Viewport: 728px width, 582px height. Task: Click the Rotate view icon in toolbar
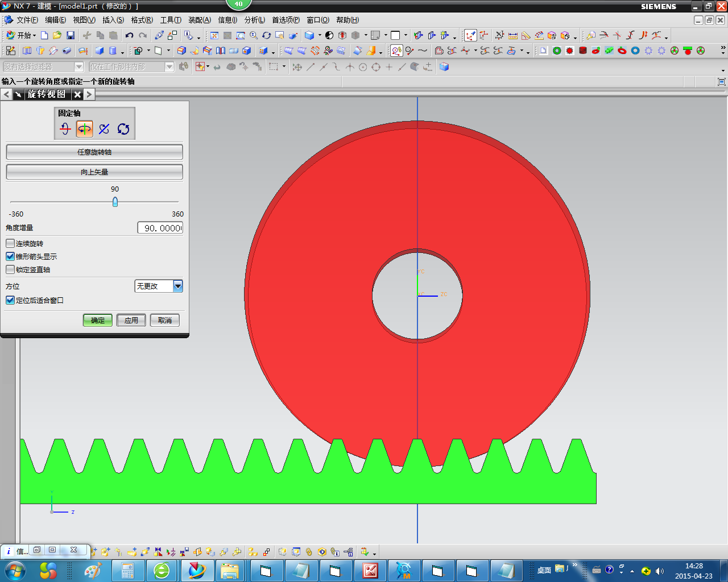tap(267, 35)
